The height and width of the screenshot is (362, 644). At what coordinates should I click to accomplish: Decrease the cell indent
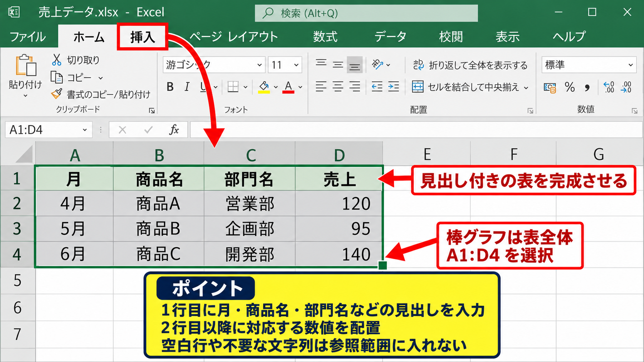(x=377, y=87)
